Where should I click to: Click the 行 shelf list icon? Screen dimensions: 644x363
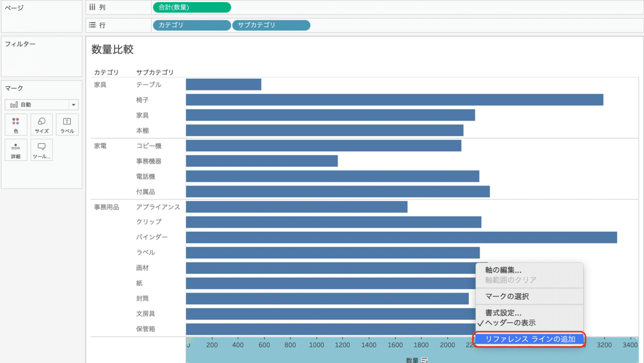coord(92,25)
